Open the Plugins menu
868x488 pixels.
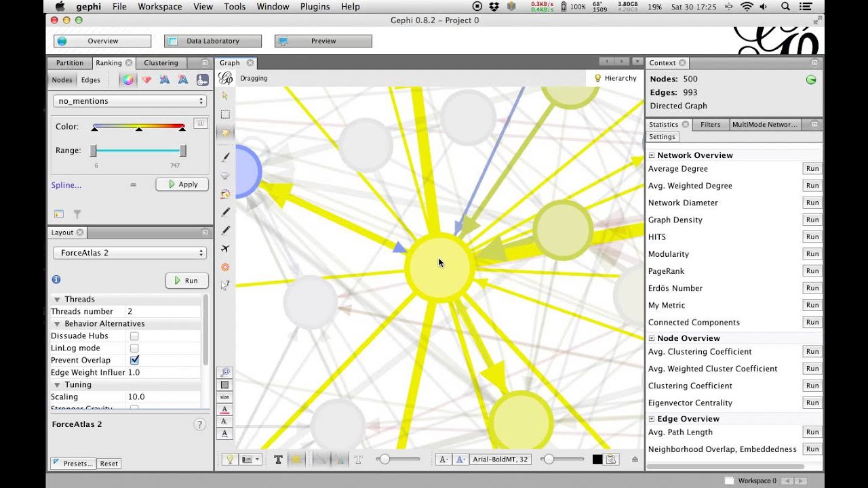click(x=315, y=7)
